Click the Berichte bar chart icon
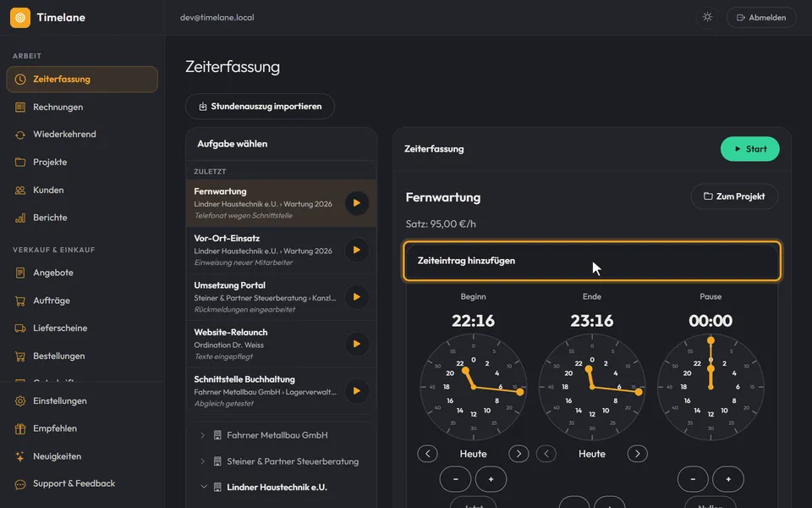 20,218
